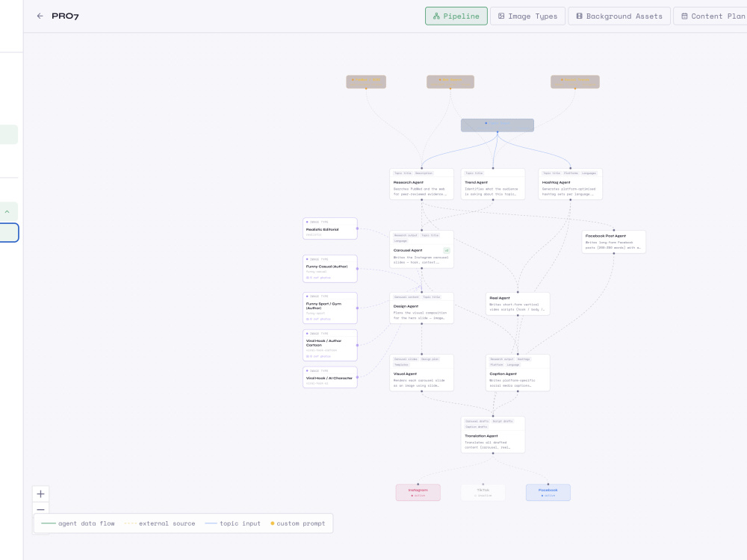This screenshot has width=747, height=560.
Task: Select the blue topic input node
Action: (498, 125)
